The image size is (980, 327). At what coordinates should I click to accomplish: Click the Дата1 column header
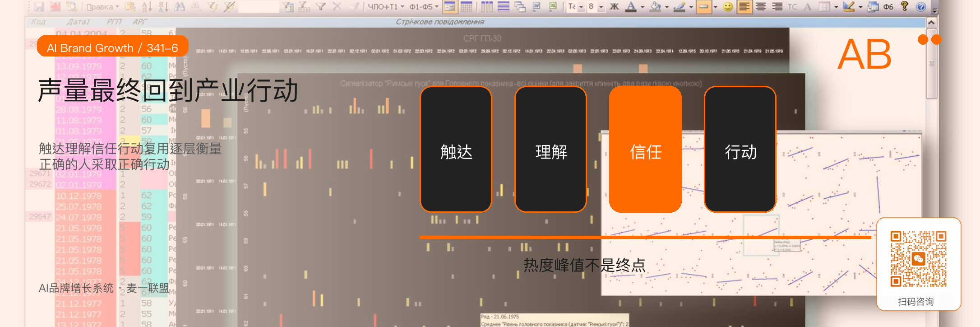click(x=78, y=22)
